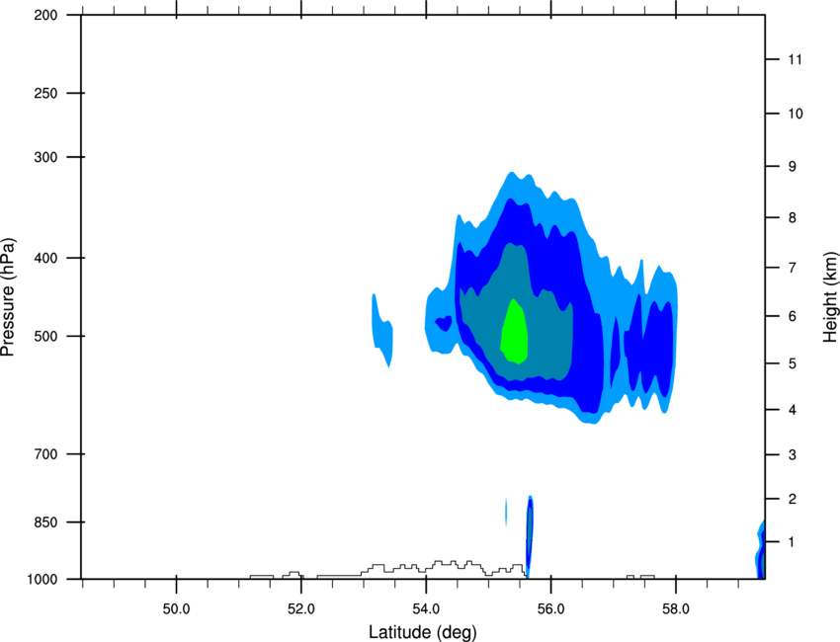
Task: Click the Latitude (deg) axis title
Action: tap(422, 632)
